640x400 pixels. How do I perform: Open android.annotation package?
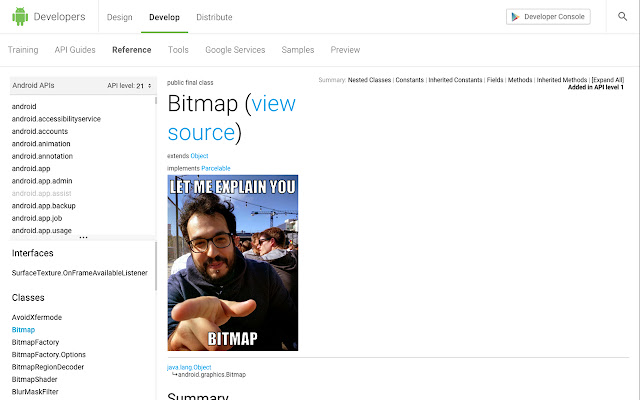click(42, 156)
